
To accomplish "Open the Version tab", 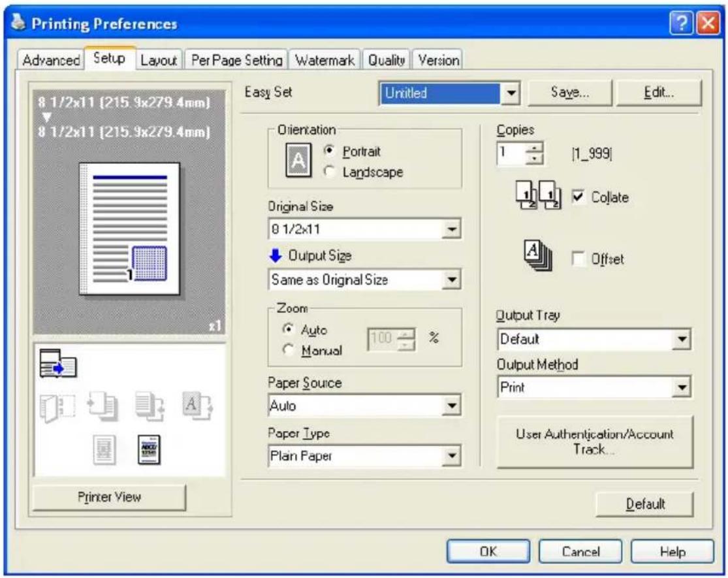I will pos(438,60).
